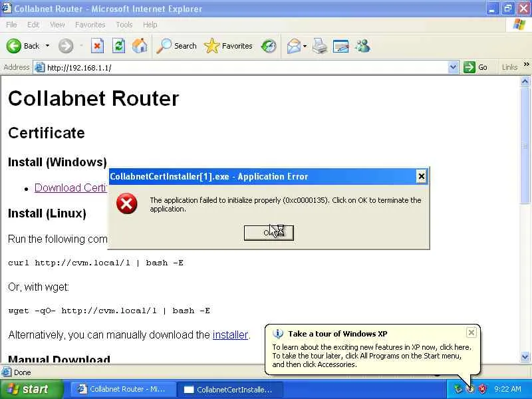Select the curl http://cvm.local/l command text
The height and width of the screenshot is (399, 532).
coord(96,263)
